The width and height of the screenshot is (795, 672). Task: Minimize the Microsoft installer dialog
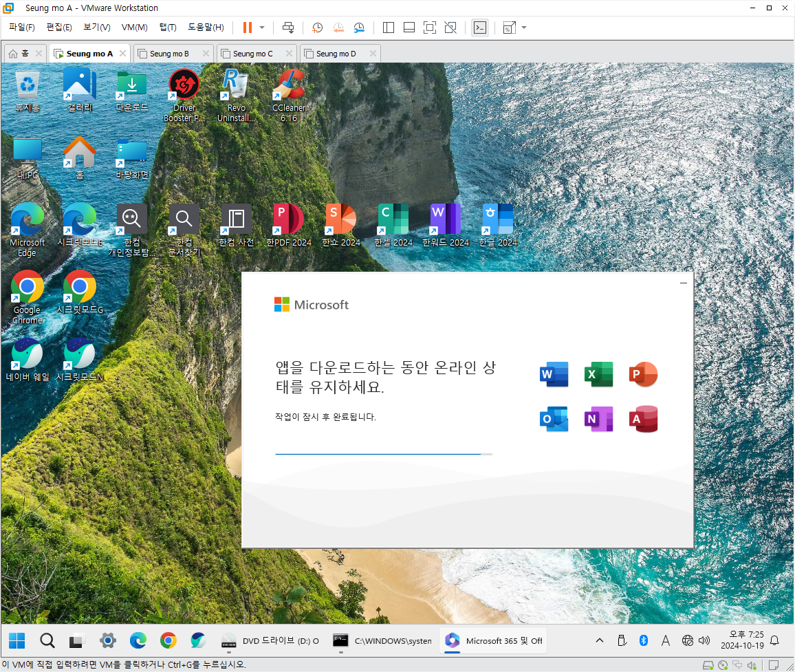(684, 283)
